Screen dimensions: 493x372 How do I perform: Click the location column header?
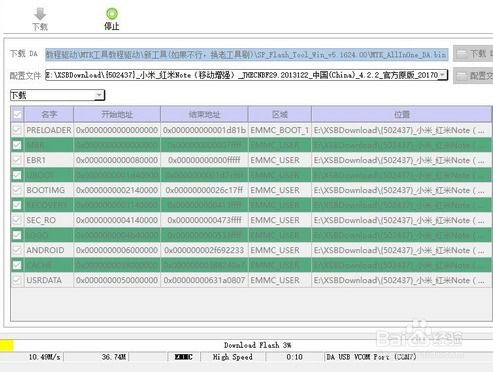401,115
